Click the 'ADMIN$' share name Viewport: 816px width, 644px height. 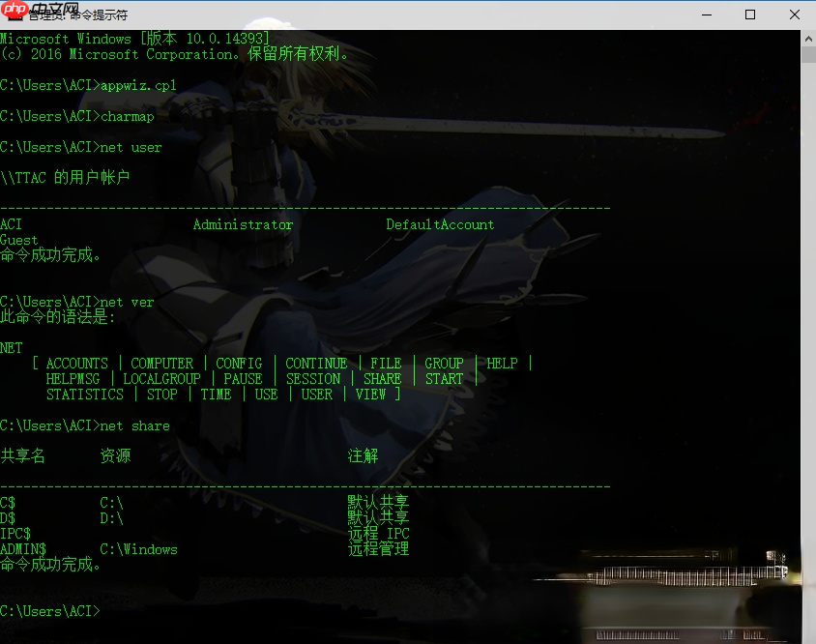pyautogui.click(x=23, y=549)
